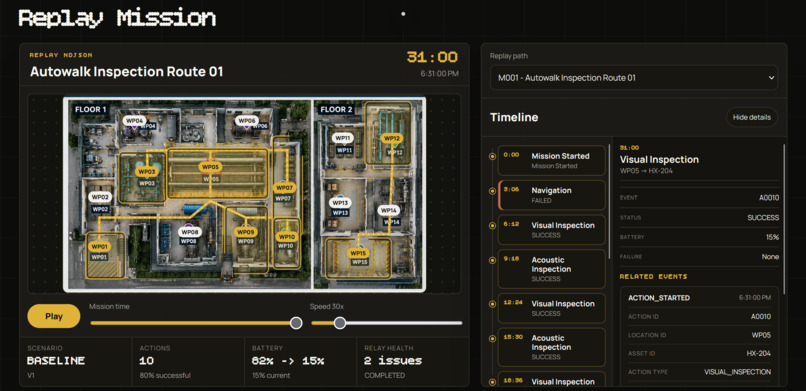The image size is (806, 391).
Task: Select the WP03 waypoint marker
Action: (x=147, y=172)
